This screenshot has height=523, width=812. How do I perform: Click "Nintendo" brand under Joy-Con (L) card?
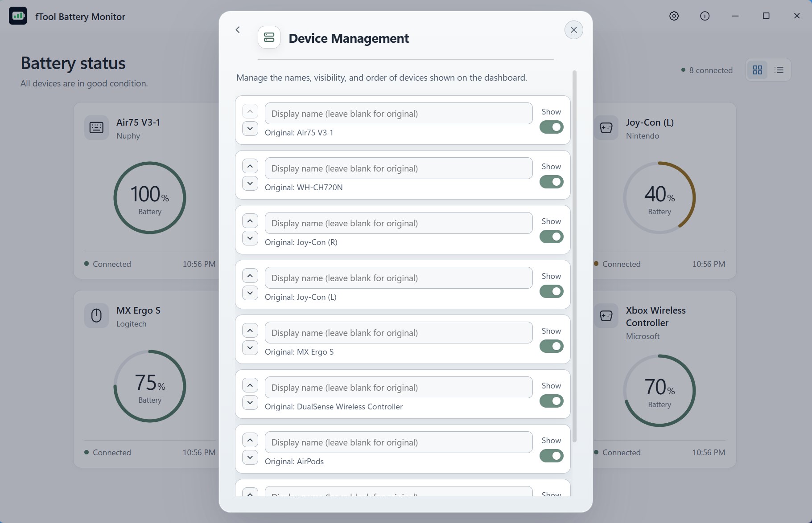coord(642,136)
